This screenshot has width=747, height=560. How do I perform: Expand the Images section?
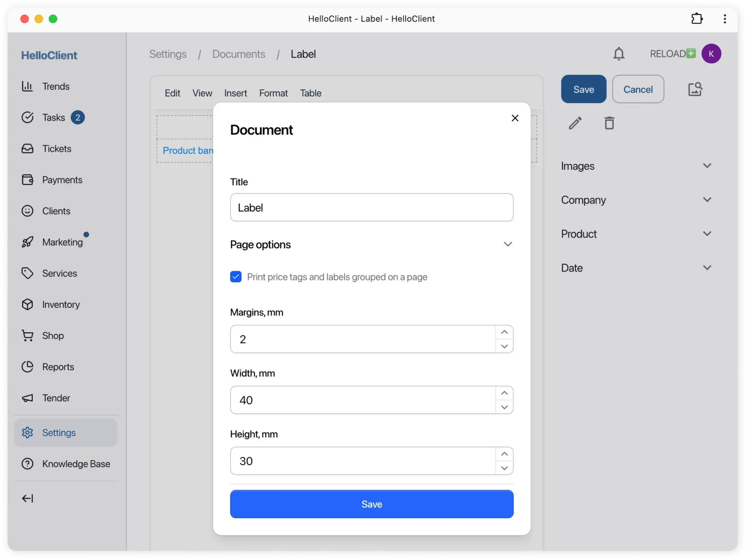pyautogui.click(x=707, y=166)
